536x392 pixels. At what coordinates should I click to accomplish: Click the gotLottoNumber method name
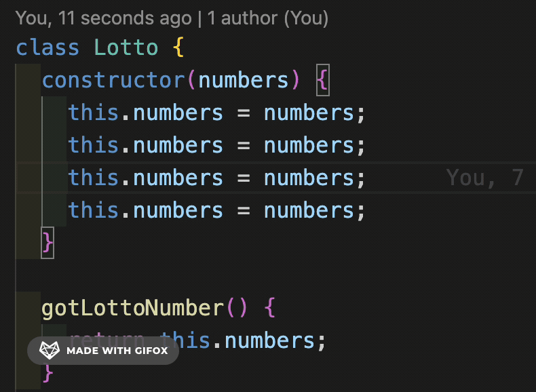[x=132, y=309]
